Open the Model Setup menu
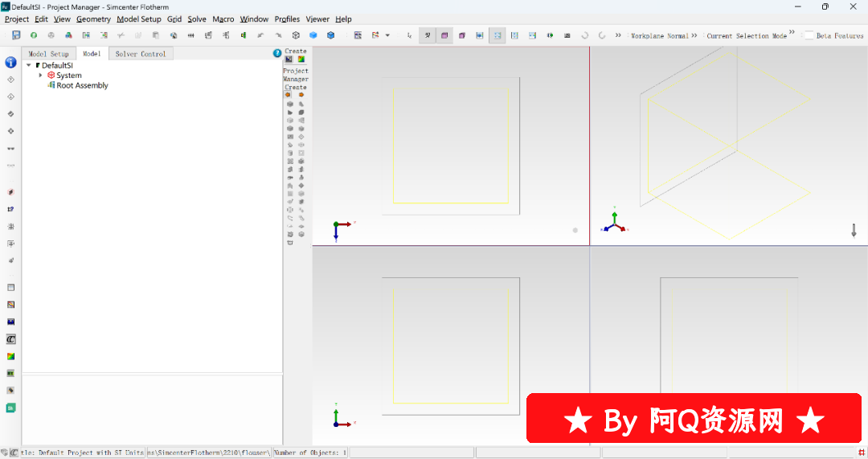Screen dimensions: 868x459 point(139,18)
